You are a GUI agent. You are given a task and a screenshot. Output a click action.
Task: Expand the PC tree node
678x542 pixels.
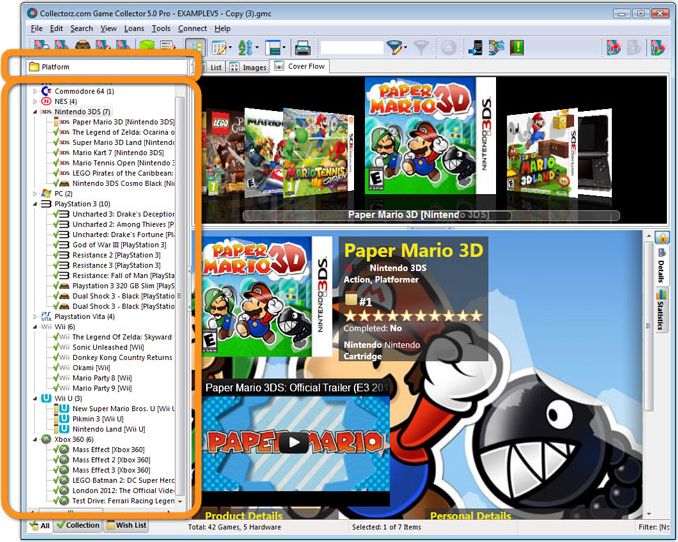click(x=35, y=194)
